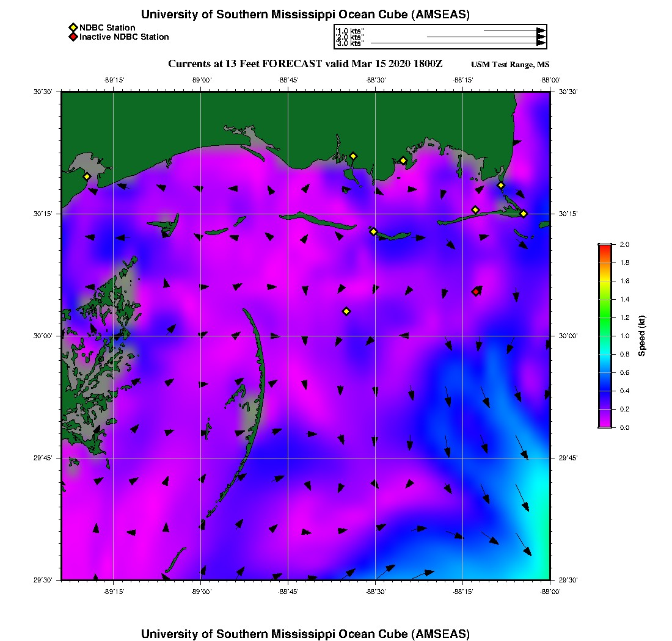Screen dimensions: 672x641
Task: Click the bottom University of Southern Mississippi title
Action: tap(305, 634)
